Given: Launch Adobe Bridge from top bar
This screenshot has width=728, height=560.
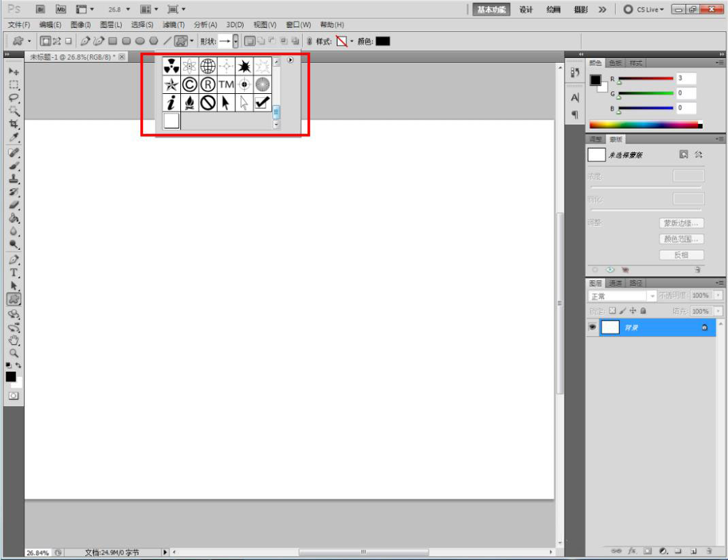Looking at the screenshot, I should click(x=41, y=10).
